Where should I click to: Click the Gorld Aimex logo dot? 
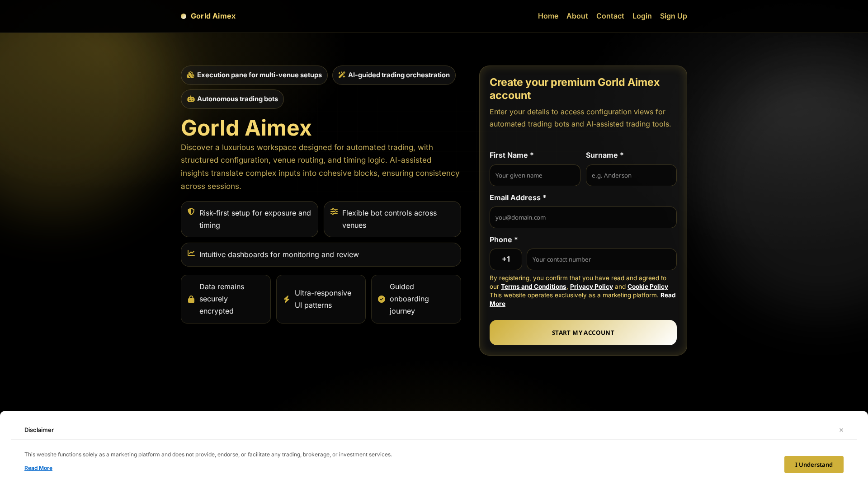(184, 16)
